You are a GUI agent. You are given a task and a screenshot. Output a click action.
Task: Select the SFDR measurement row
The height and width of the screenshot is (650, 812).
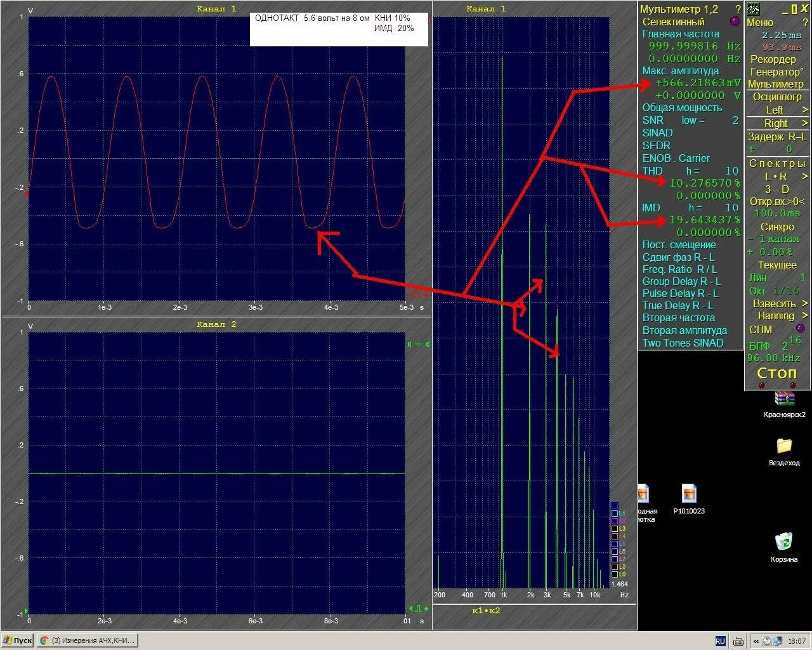point(656,145)
